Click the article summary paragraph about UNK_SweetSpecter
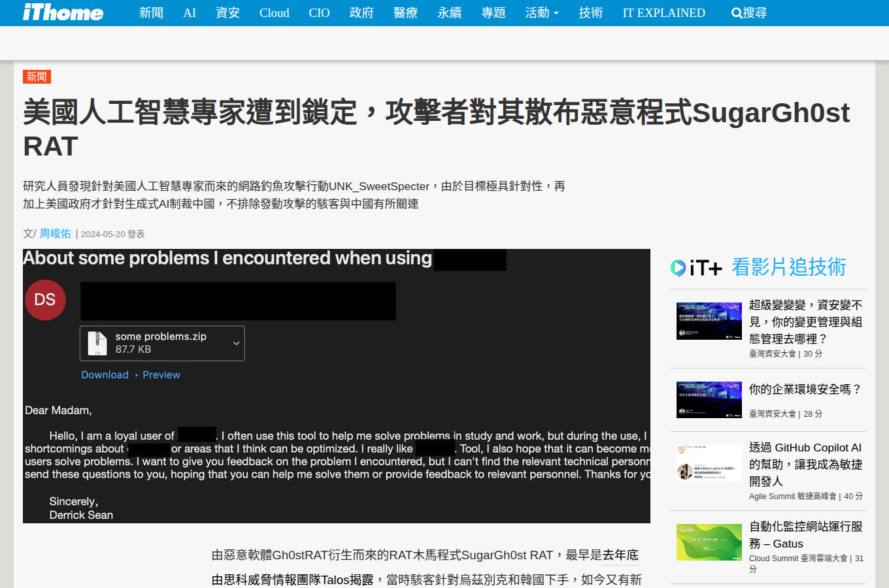Screen dimensions: 889x588 294,195
